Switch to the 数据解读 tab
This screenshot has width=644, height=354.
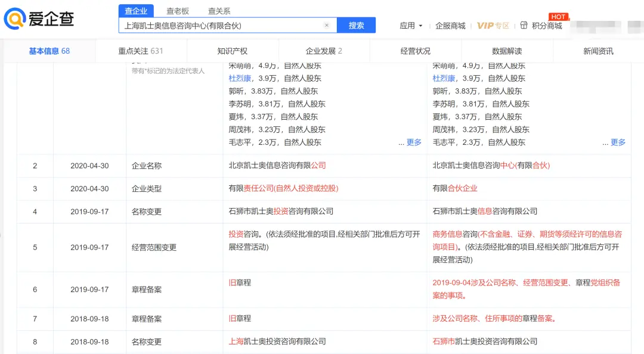[507, 51]
